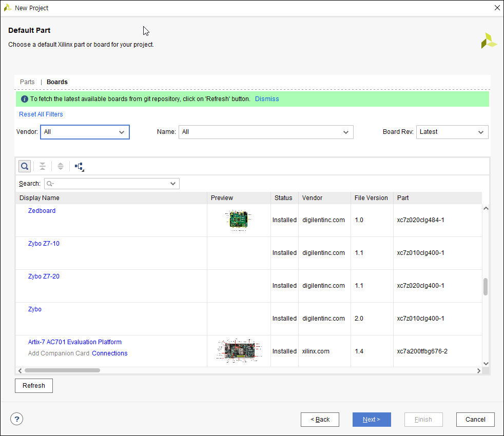This screenshot has width=504, height=436.
Task: Click Zedboard's Installed status cell
Action: [284, 220]
